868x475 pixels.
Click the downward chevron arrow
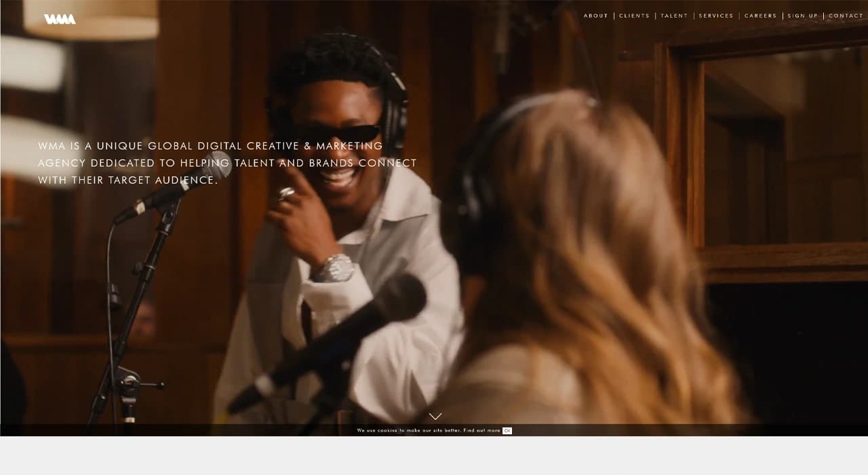[435, 417]
